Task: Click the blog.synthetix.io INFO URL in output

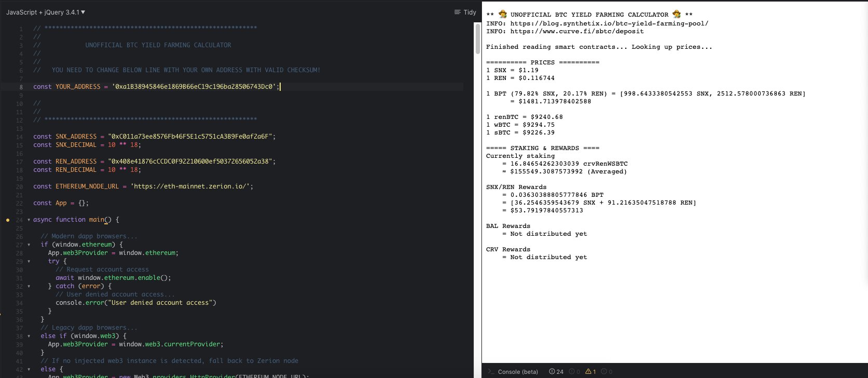Action: point(609,23)
